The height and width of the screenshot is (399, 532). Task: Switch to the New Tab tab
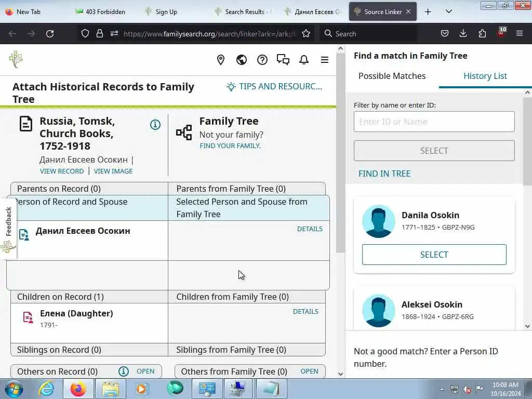(29, 12)
